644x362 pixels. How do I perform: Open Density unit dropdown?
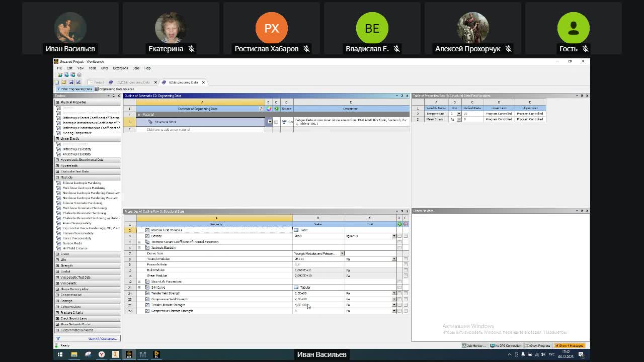(394, 236)
